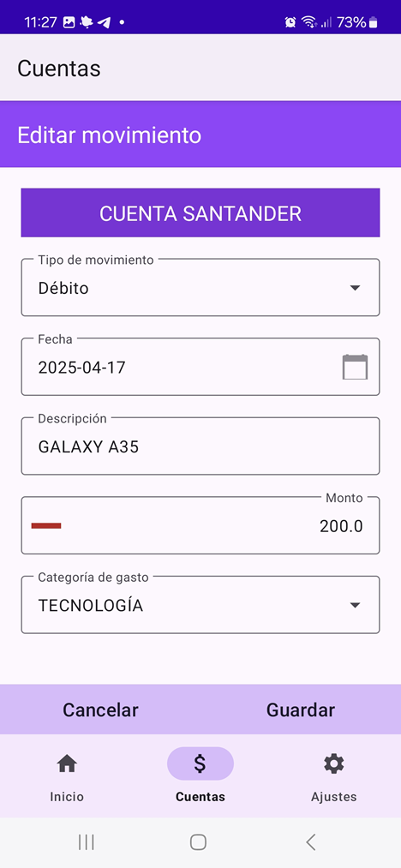
Task: Tap Android back navigation arrow
Action: click(311, 842)
